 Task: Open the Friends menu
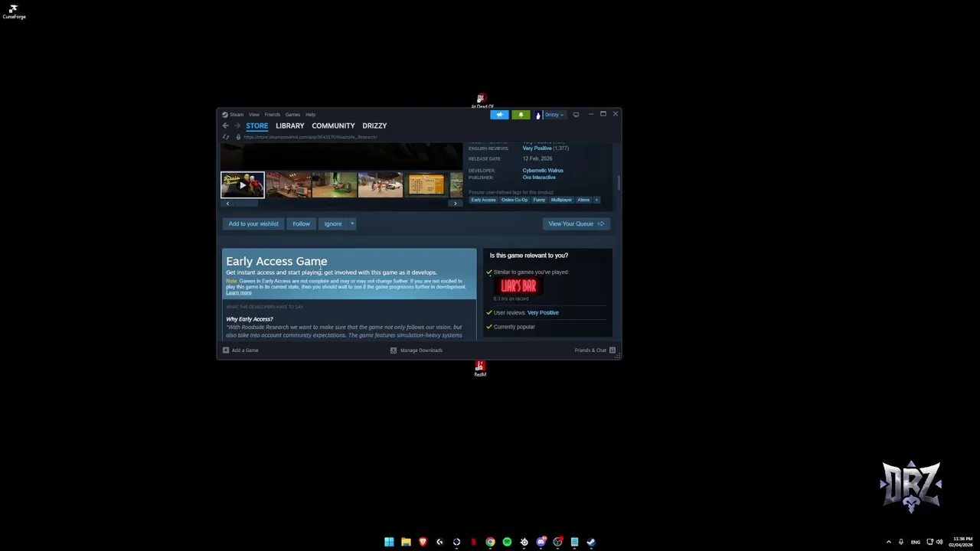point(273,115)
